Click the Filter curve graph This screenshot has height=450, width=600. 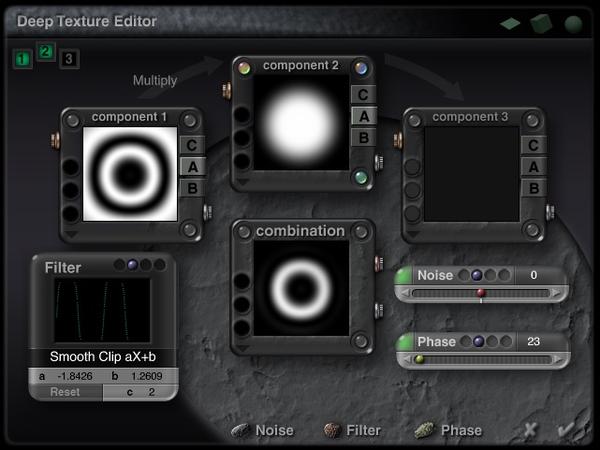pyautogui.click(x=102, y=310)
